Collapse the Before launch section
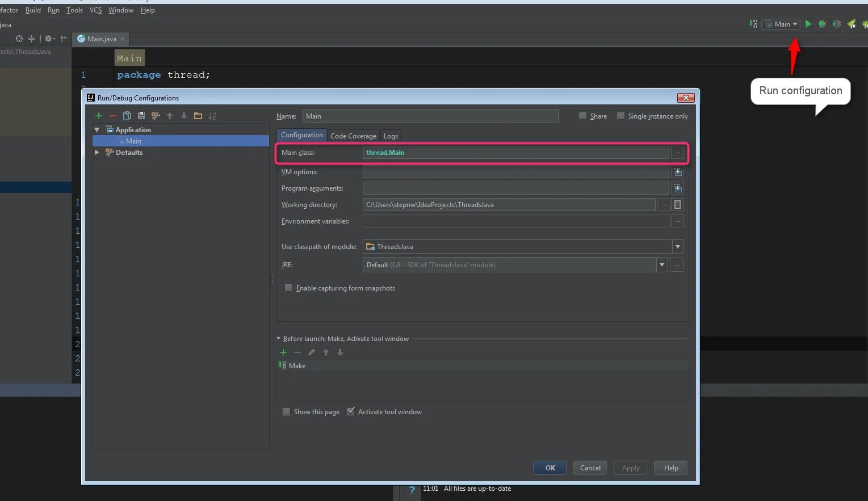The height and width of the screenshot is (501, 868). [279, 339]
